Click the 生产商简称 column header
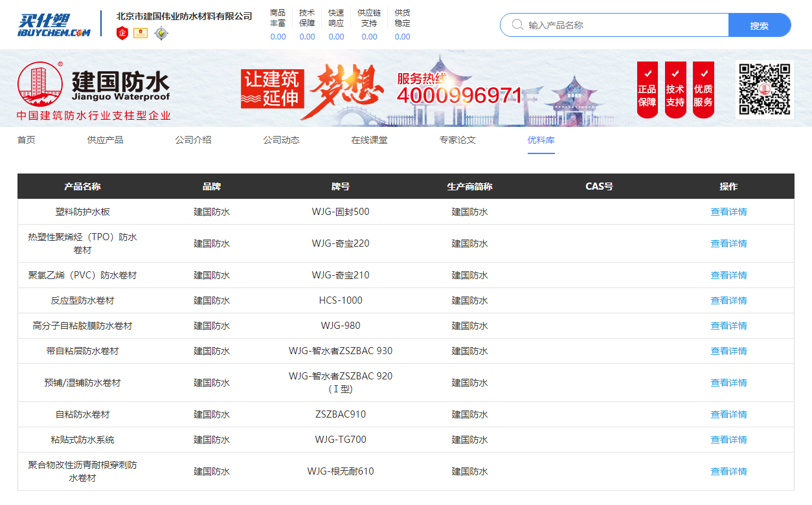This screenshot has width=812, height=505. (469, 186)
